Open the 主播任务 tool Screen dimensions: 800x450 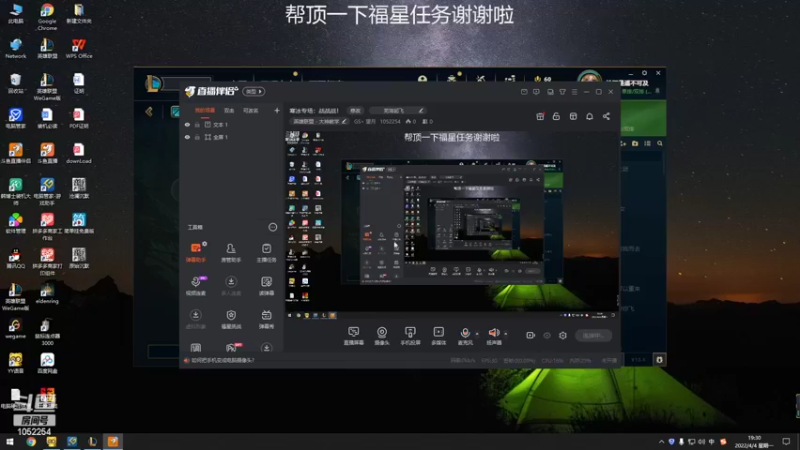[266, 252]
